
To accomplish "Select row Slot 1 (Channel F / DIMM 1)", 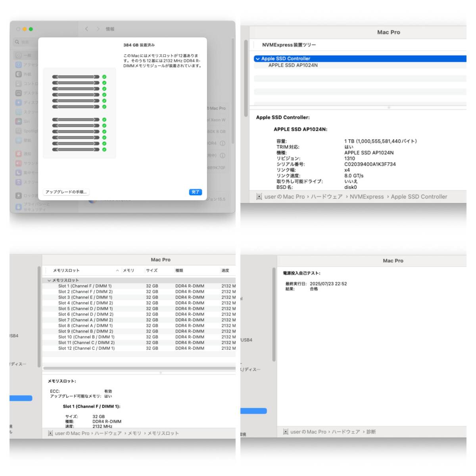I will tap(139, 286).
